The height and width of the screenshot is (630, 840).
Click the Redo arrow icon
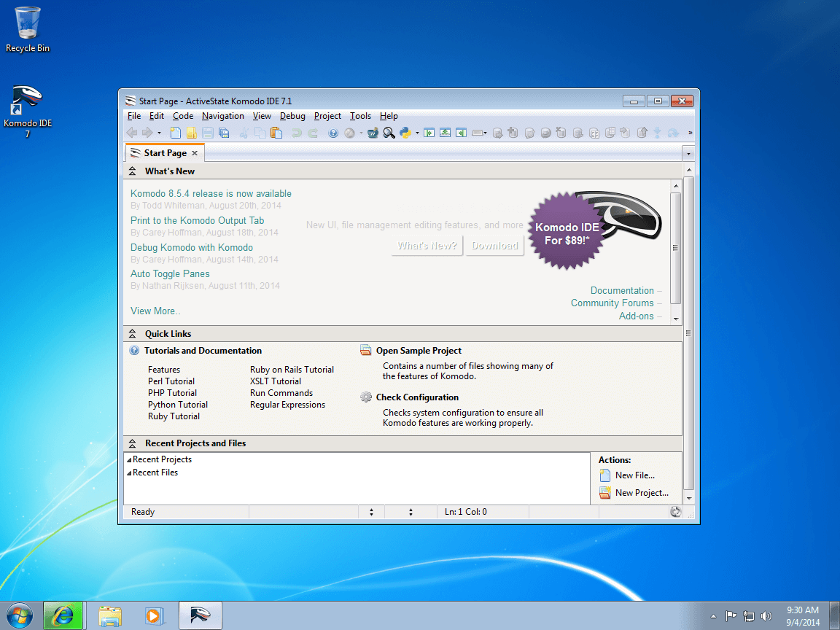click(x=313, y=133)
